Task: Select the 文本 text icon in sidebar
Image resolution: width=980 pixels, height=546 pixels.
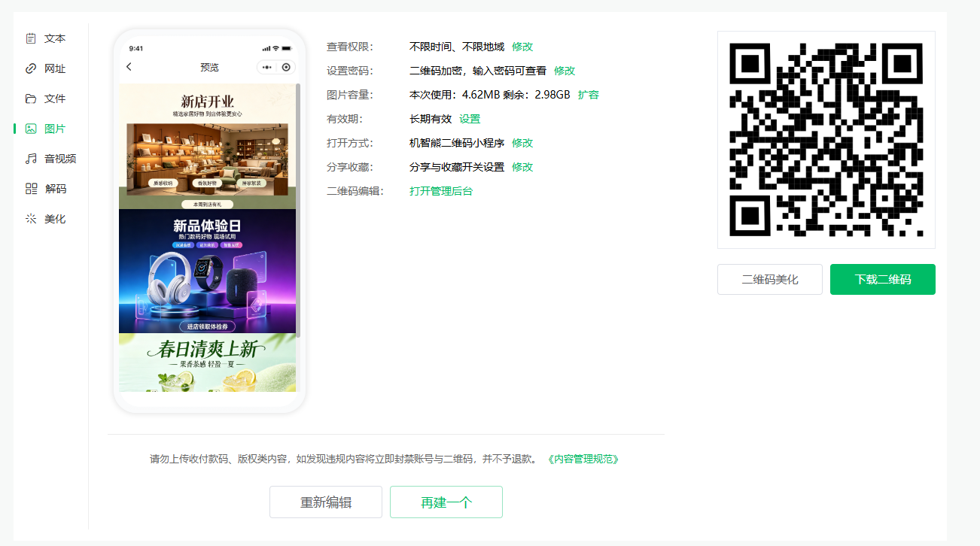Action: (x=31, y=38)
